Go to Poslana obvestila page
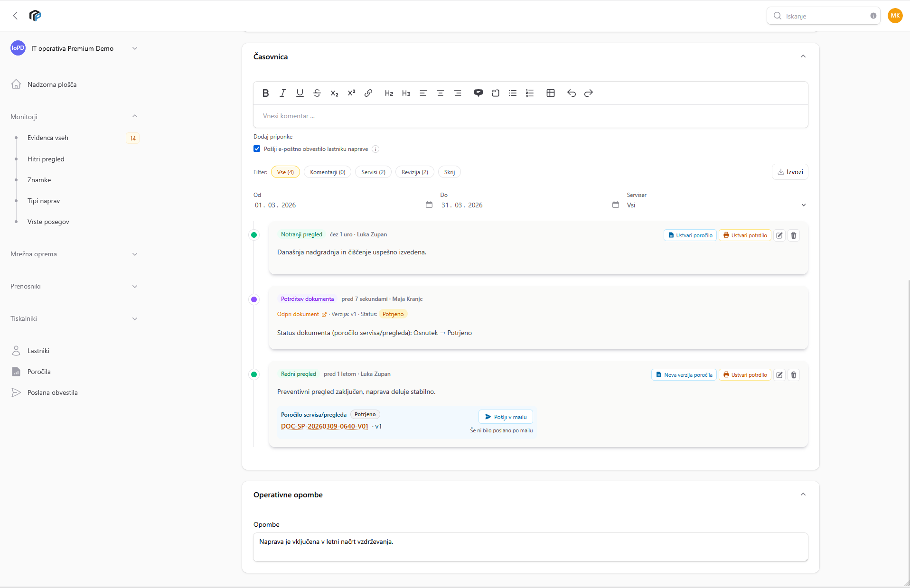Viewport: 910px width, 588px height. (x=52, y=392)
